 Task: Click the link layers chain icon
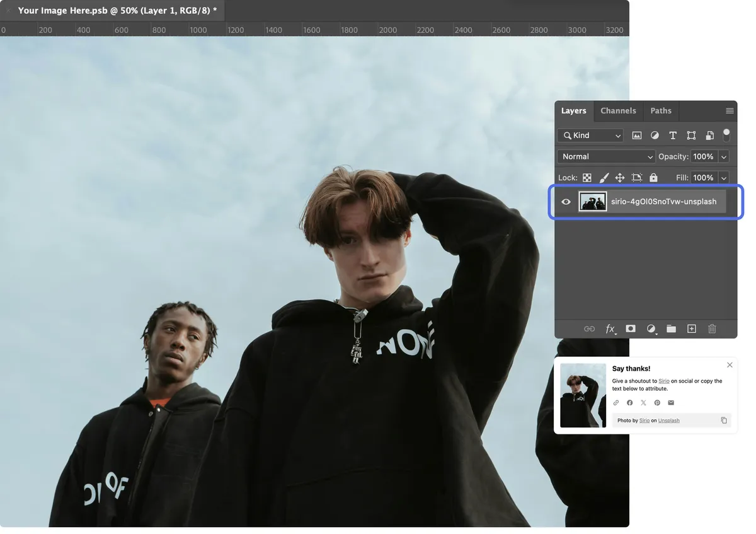click(589, 329)
